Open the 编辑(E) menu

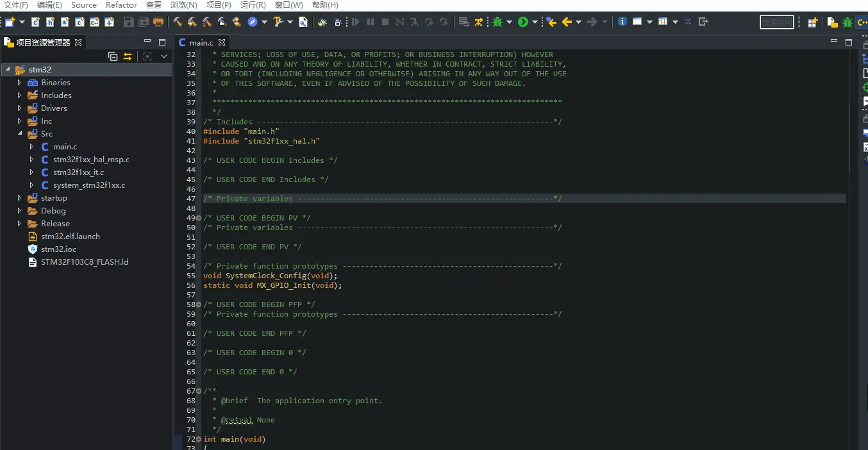pyautogui.click(x=49, y=5)
